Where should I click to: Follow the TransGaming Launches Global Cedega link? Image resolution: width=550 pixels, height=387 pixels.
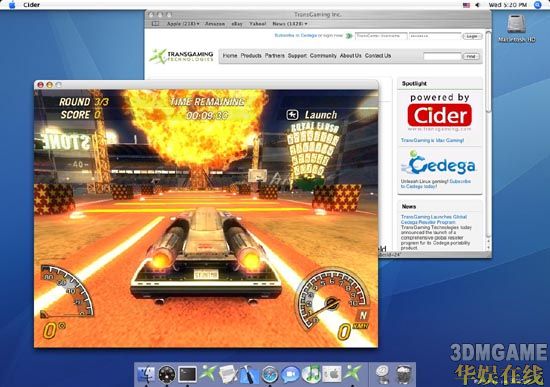pyautogui.click(x=434, y=219)
